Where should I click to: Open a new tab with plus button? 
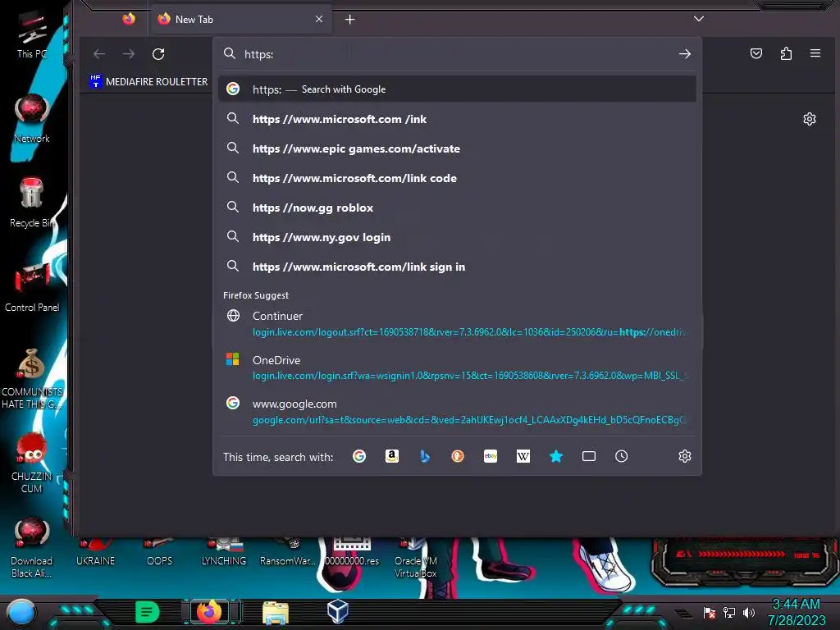[x=349, y=20]
